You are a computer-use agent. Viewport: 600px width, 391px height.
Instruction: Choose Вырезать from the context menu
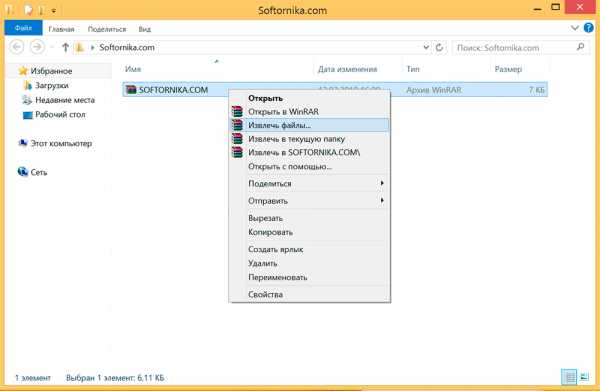click(x=309, y=218)
